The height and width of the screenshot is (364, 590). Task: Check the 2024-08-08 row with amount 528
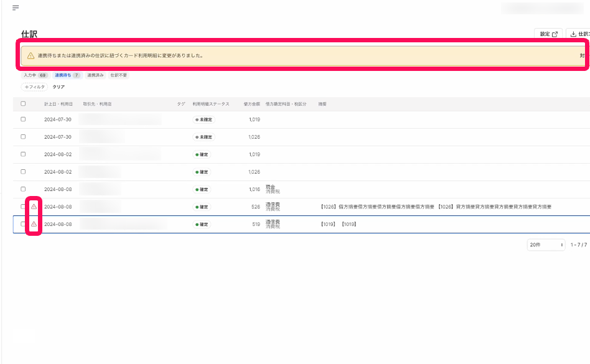(x=23, y=207)
